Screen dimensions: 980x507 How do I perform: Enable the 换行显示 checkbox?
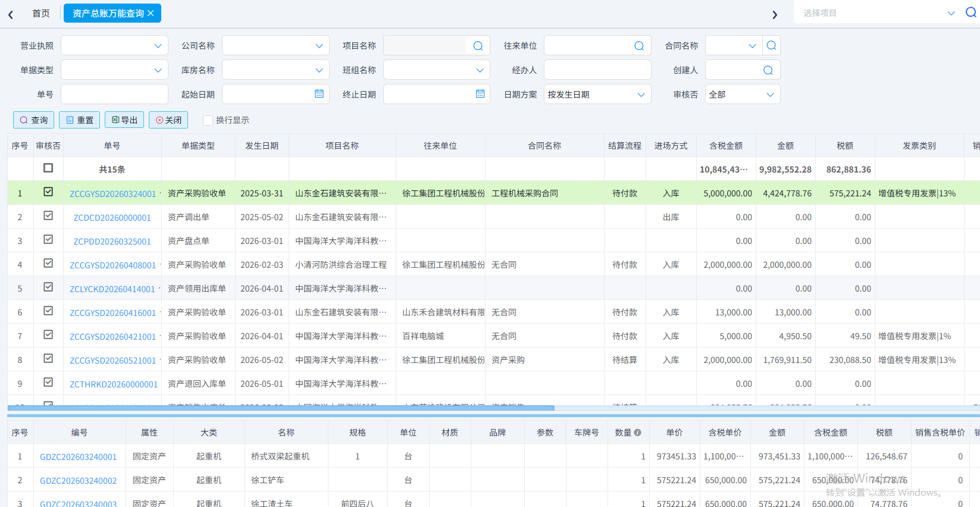tap(208, 120)
